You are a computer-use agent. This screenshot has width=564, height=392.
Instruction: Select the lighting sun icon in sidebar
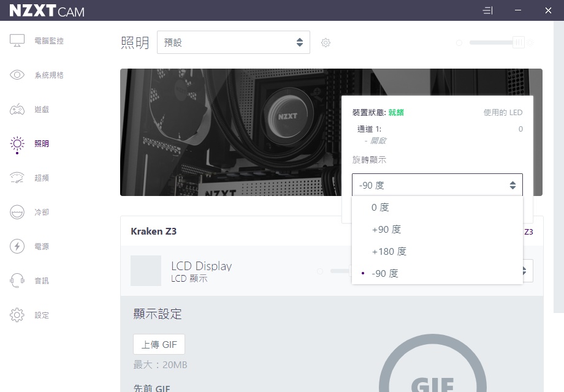pyautogui.click(x=17, y=144)
